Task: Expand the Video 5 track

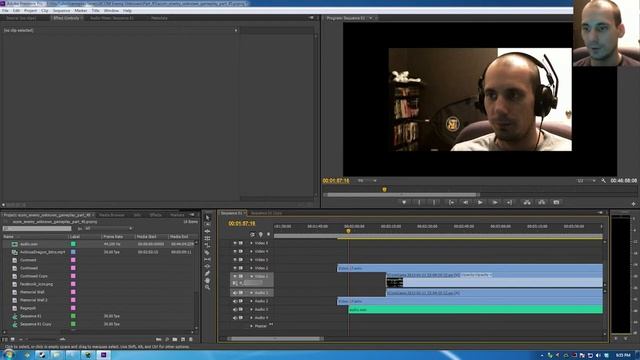Action: pyautogui.click(x=251, y=243)
